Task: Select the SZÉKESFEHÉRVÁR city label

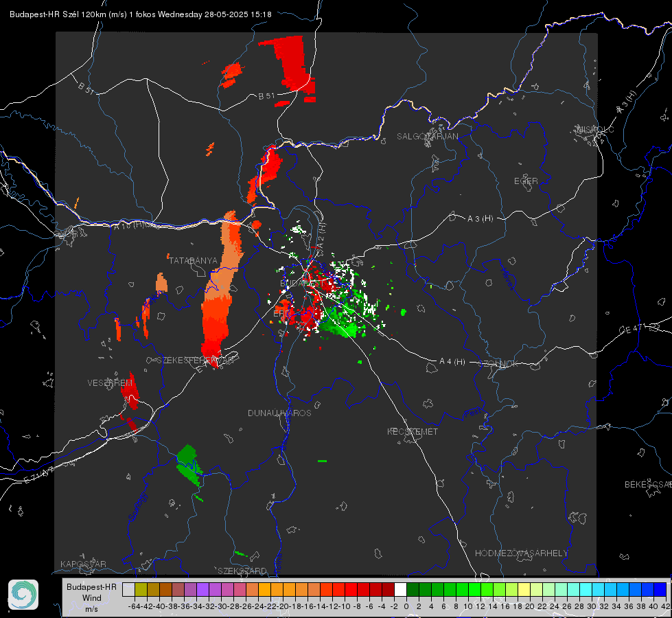Action: [x=196, y=360]
